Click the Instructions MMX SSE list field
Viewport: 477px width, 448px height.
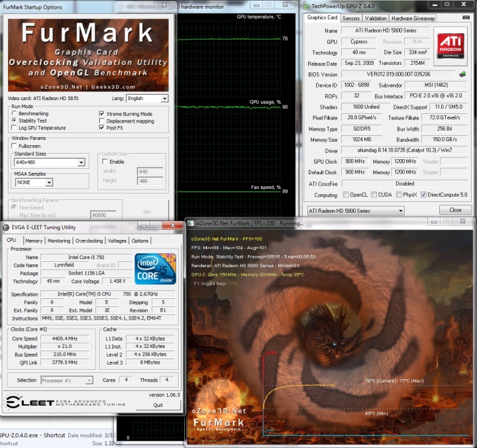[x=108, y=318]
